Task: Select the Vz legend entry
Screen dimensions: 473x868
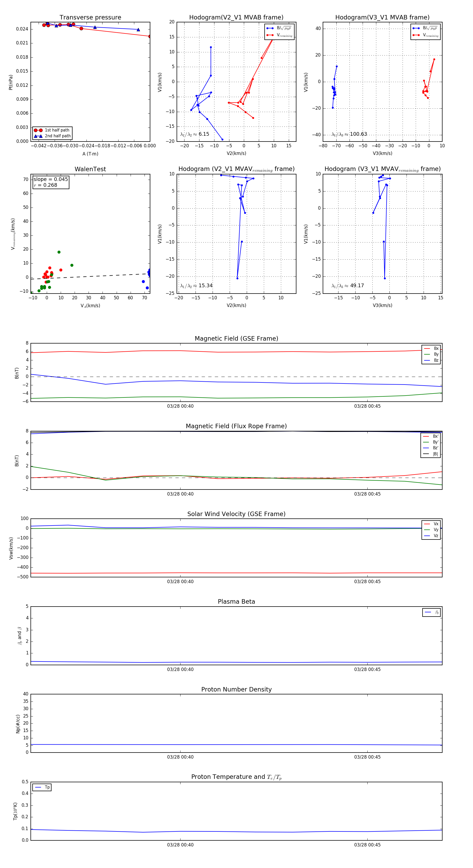Action: (x=431, y=536)
